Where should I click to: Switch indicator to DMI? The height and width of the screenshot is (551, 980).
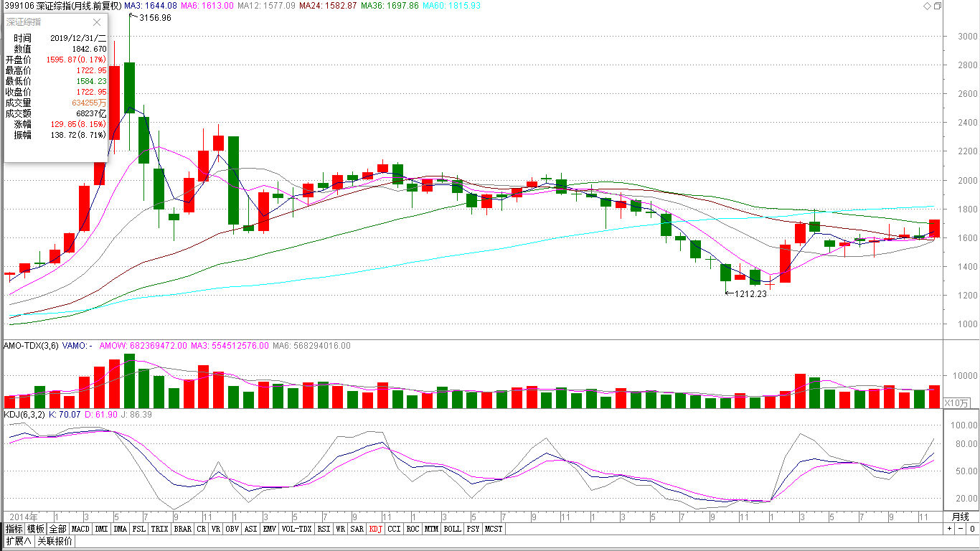[x=101, y=529]
